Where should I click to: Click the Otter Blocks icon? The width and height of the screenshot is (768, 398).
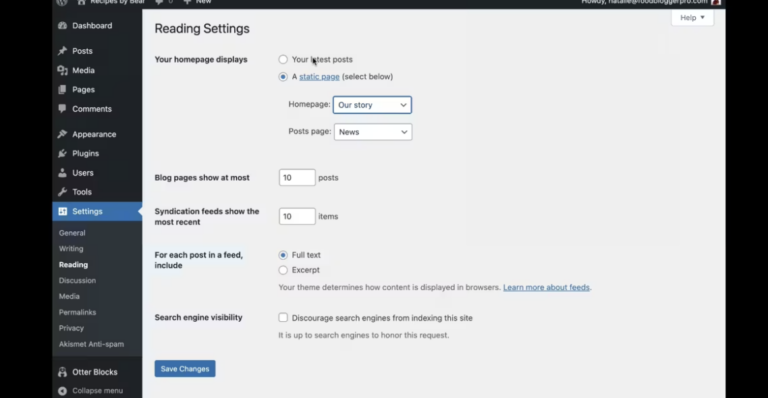[x=62, y=372]
